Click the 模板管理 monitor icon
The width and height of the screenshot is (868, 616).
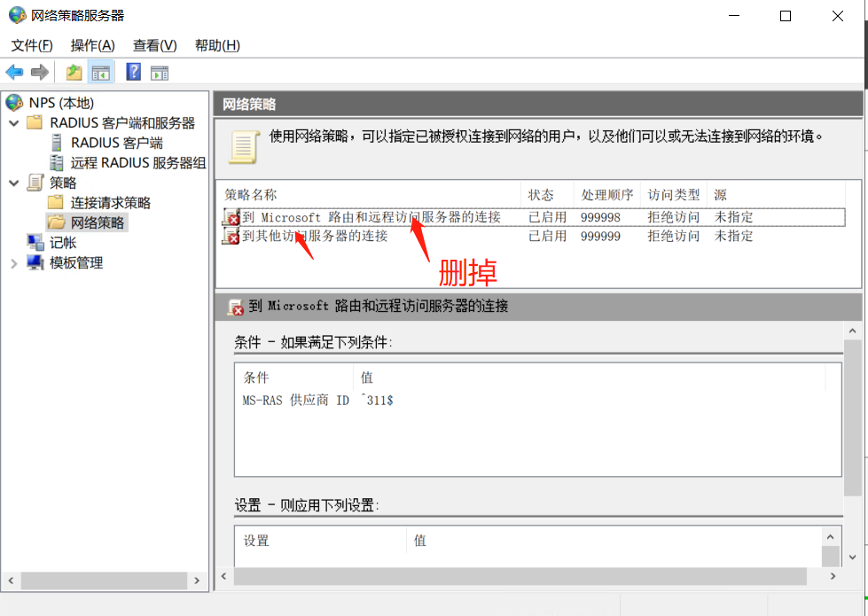(35, 261)
